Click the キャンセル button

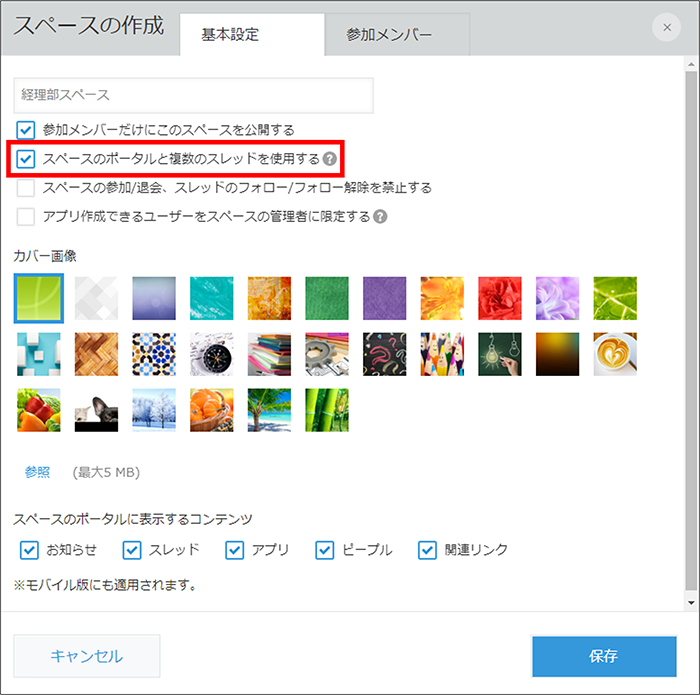(87, 656)
